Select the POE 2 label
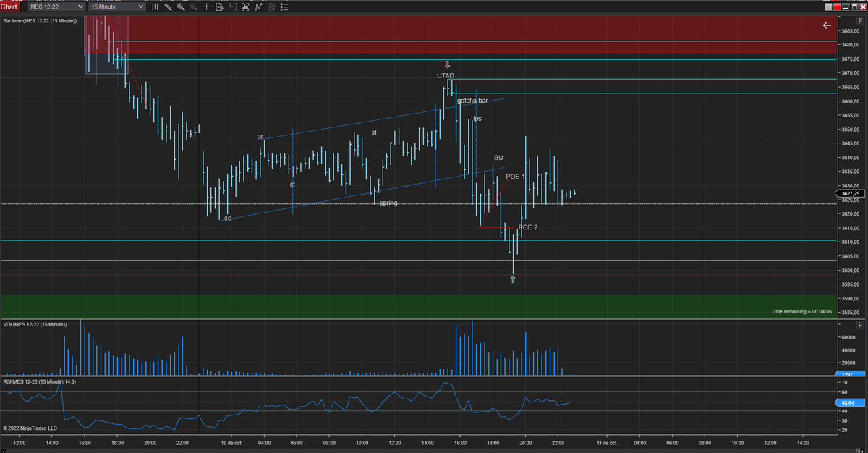This screenshot has width=868, height=453. click(x=528, y=227)
